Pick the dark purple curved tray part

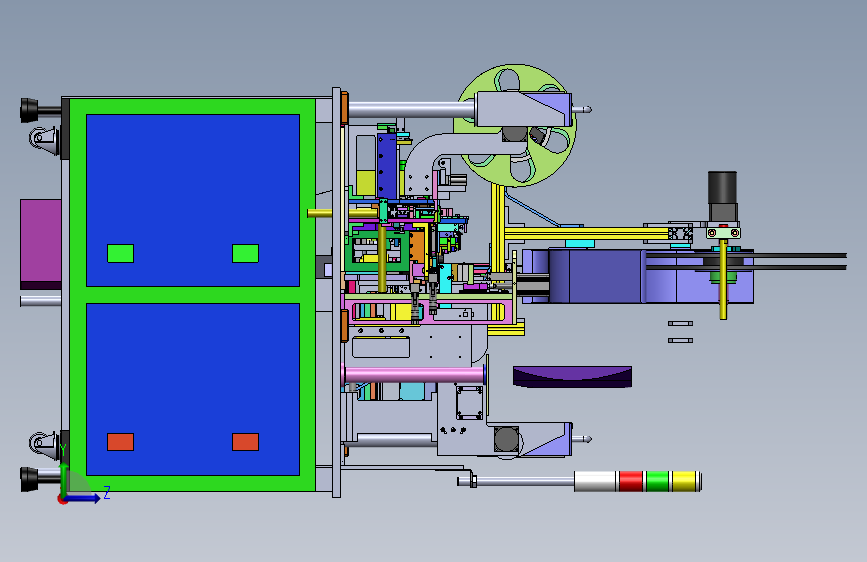pos(572,376)
